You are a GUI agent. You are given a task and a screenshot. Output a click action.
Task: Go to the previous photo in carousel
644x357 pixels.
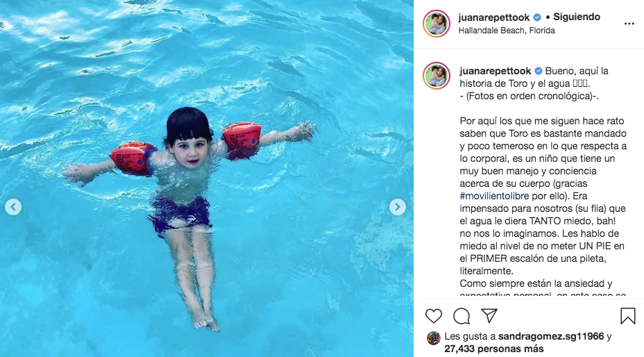pyautogui.click(x=13, y=207)
